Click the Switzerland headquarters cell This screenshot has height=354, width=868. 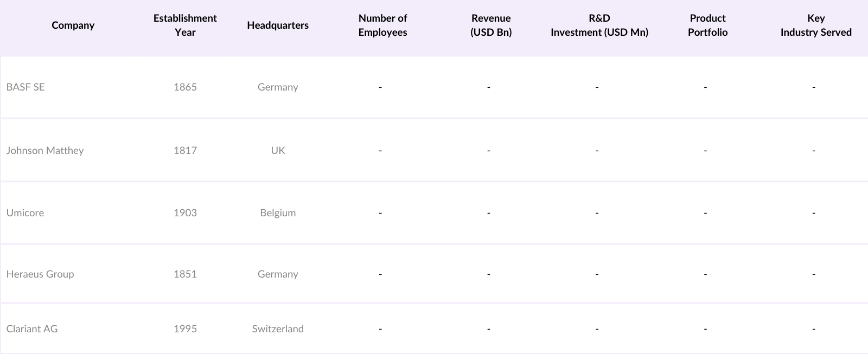point(278,329)
